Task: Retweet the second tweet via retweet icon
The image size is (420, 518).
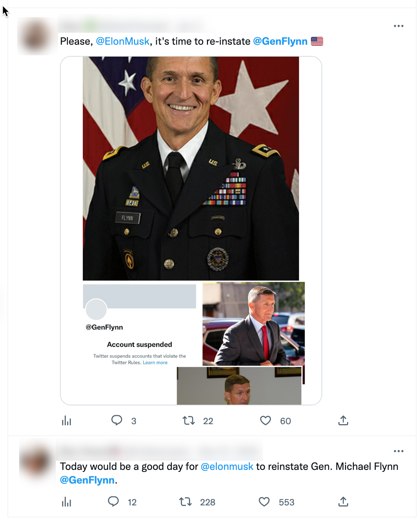Action: pyautogui.click(x=185, y=502)
